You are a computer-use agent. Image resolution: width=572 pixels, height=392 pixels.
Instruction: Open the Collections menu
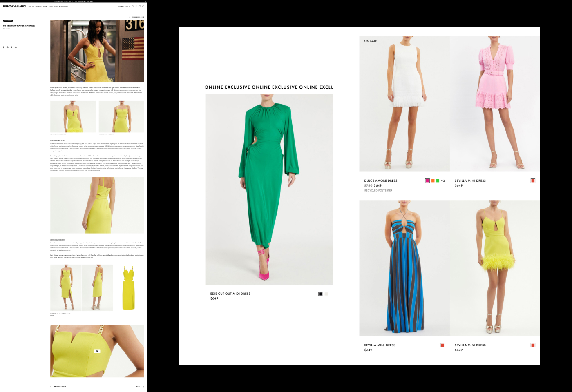(53, 7)
